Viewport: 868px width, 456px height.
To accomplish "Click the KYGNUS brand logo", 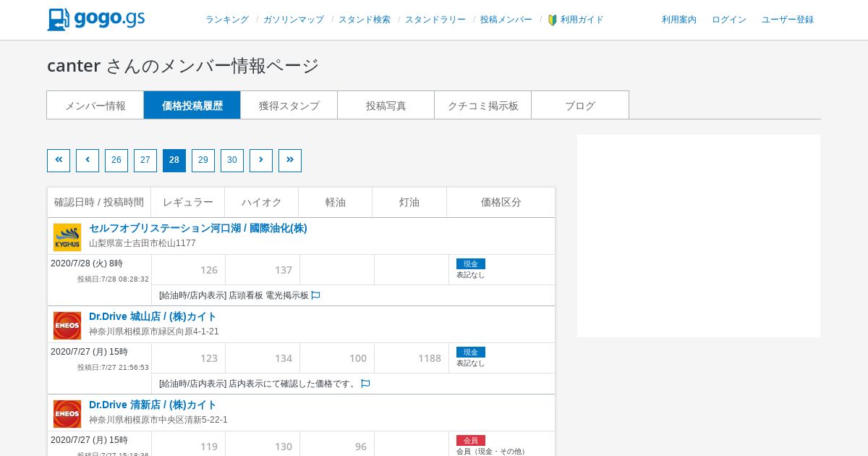I will [x=67, y=237].
